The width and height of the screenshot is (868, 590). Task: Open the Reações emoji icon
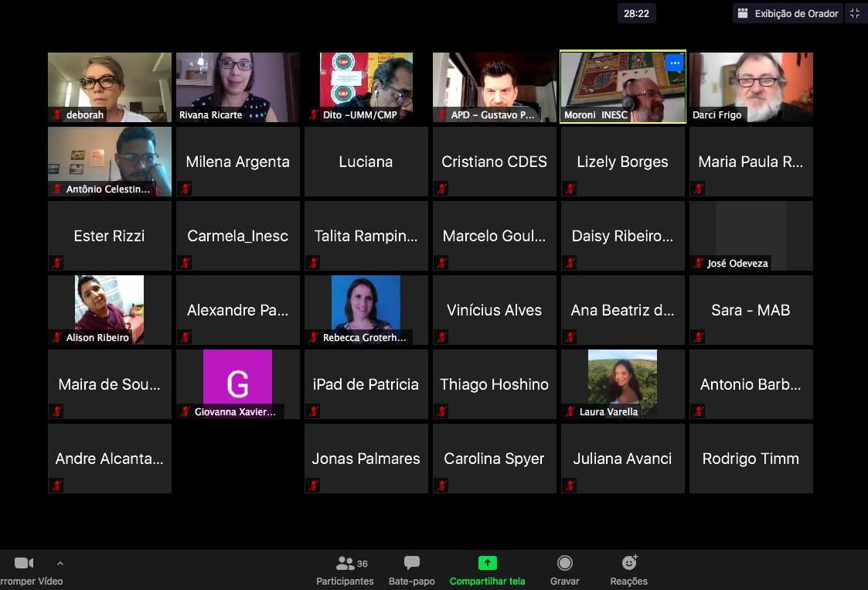629,563
